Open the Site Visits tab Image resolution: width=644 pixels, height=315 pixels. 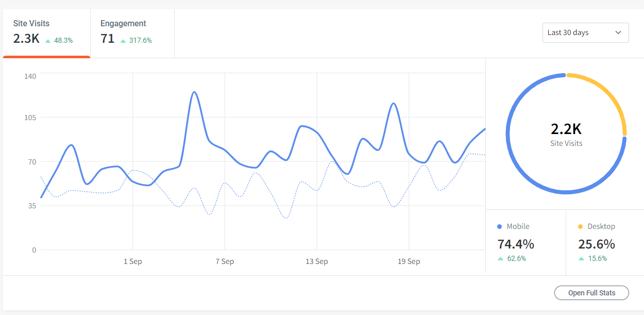(x=46, y=32)
